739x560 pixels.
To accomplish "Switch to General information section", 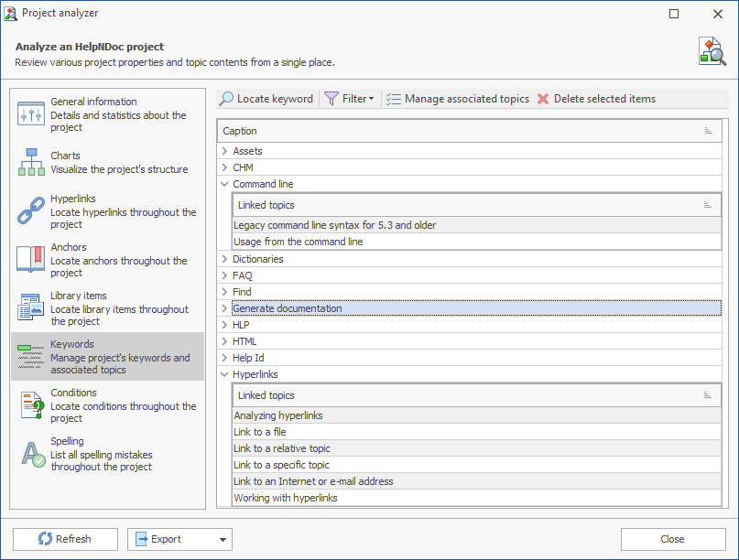I will point(107,114).
